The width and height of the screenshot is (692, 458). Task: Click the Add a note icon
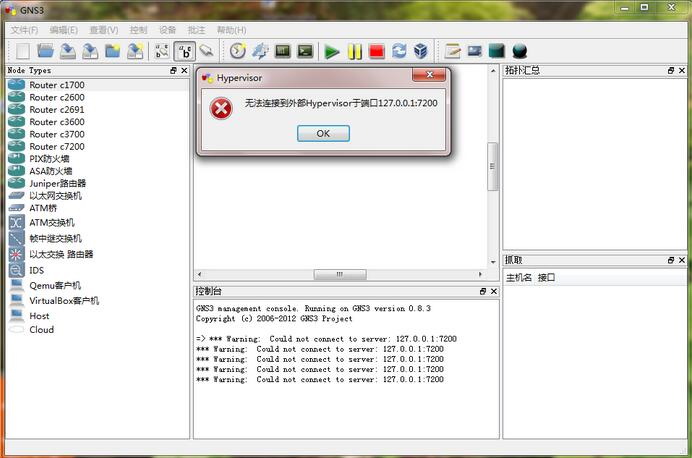(x=452, y=51)
